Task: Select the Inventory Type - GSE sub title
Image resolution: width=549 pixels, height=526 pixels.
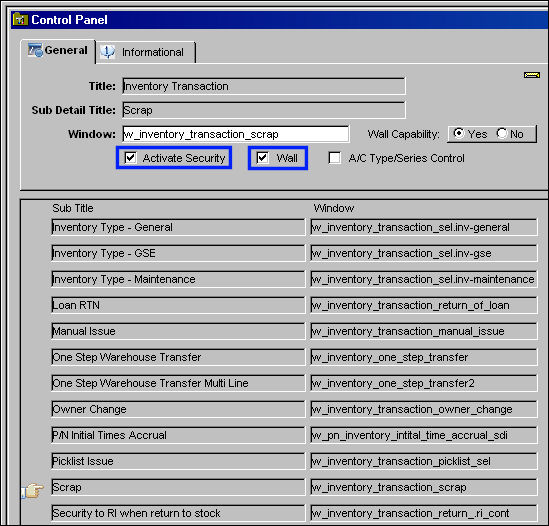Action: point(178,253)
